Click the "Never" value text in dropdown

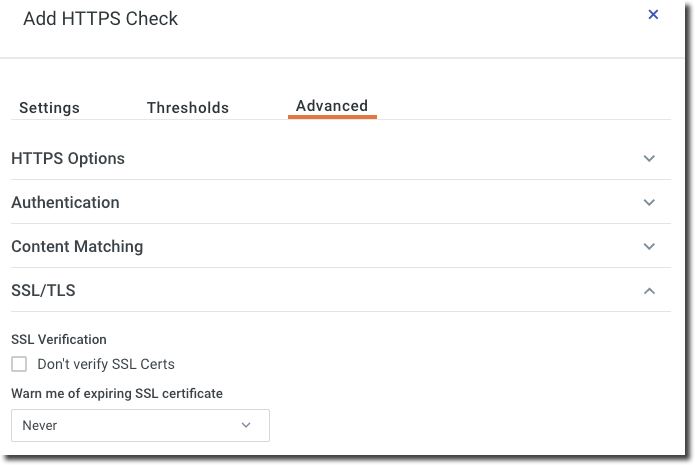point(40,425)
